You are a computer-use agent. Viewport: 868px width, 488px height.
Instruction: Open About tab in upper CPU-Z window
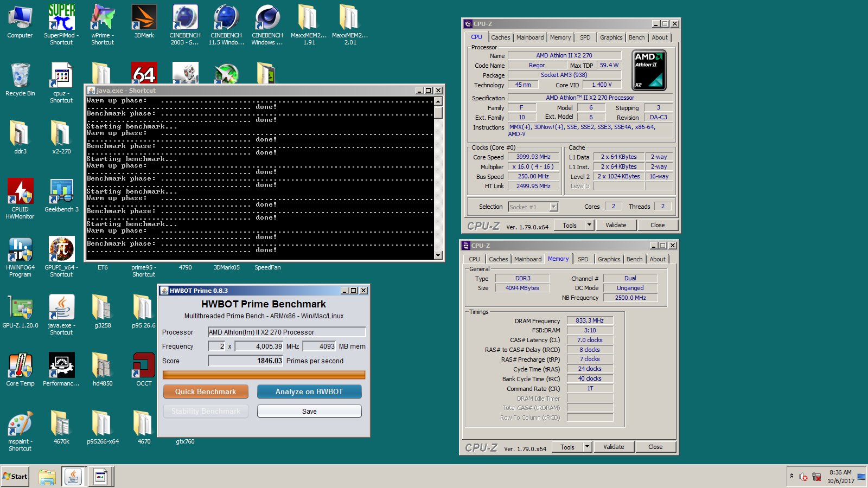coord(660,37)
